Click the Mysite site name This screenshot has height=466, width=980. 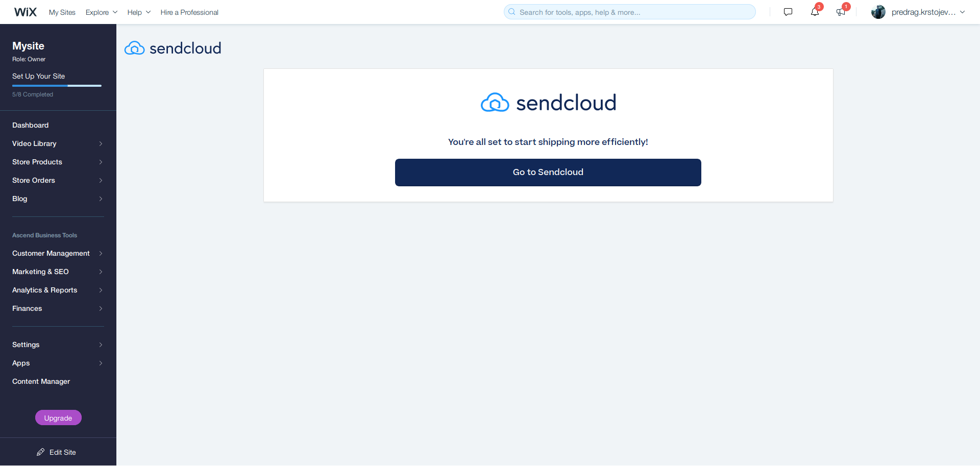point(29,46)
